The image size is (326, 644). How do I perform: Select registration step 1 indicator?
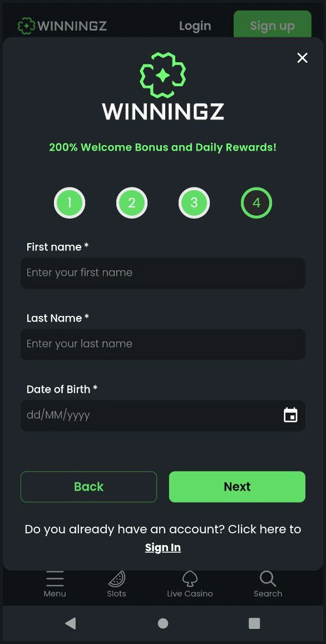[x=70, y=202]
